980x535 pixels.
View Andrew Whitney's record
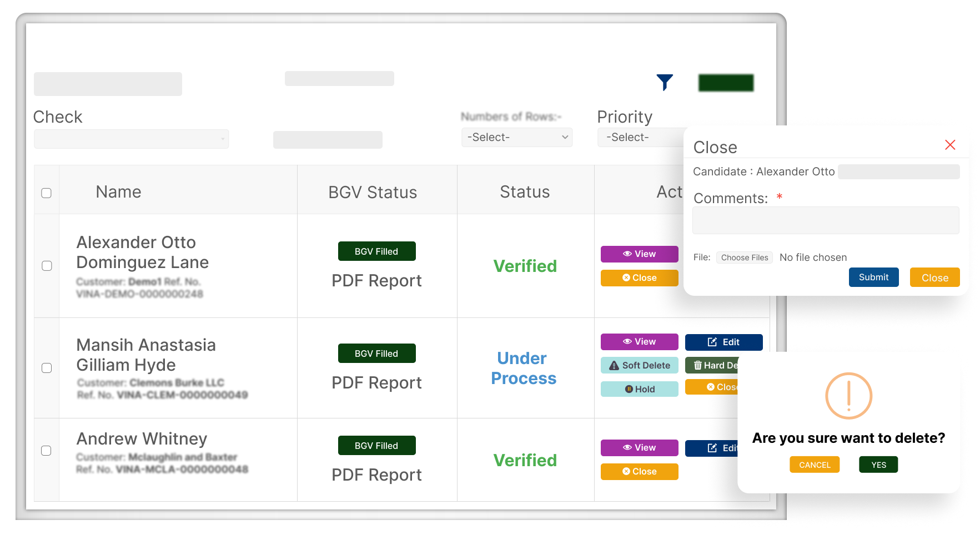639,448
